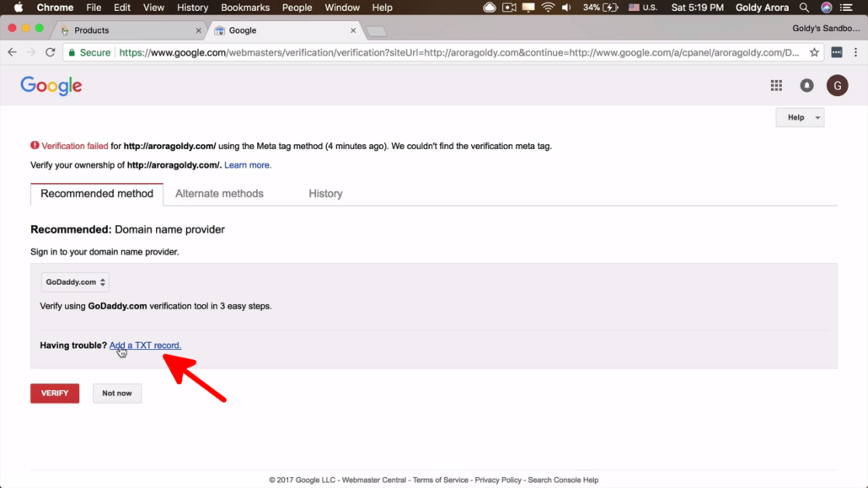Select the Recommended method tab
This screenshot has width=868, height=488.
[x=97, y=194]
